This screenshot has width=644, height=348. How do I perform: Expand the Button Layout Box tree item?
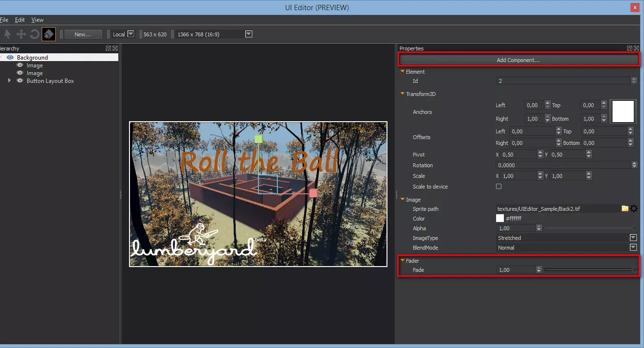click(9, 81)
